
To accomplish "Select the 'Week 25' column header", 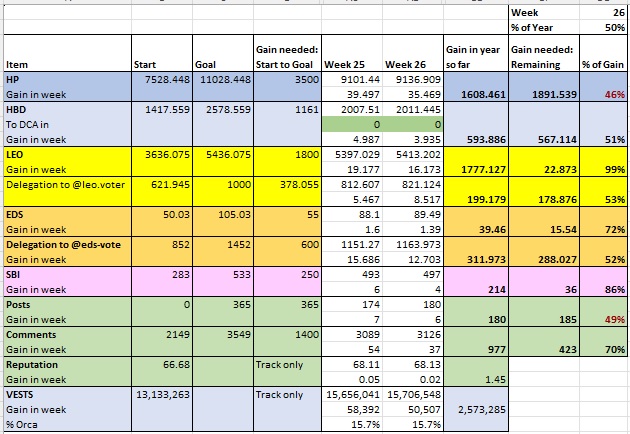I will pos(352,53).
